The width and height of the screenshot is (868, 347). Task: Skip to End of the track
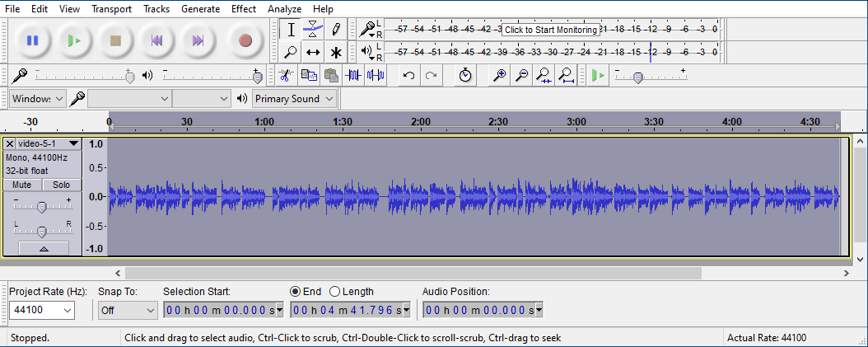(x=198, y=40)
